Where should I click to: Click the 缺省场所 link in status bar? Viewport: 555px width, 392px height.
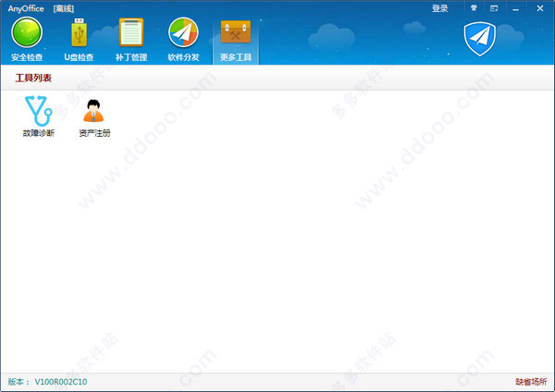click(x=531, y=382)
